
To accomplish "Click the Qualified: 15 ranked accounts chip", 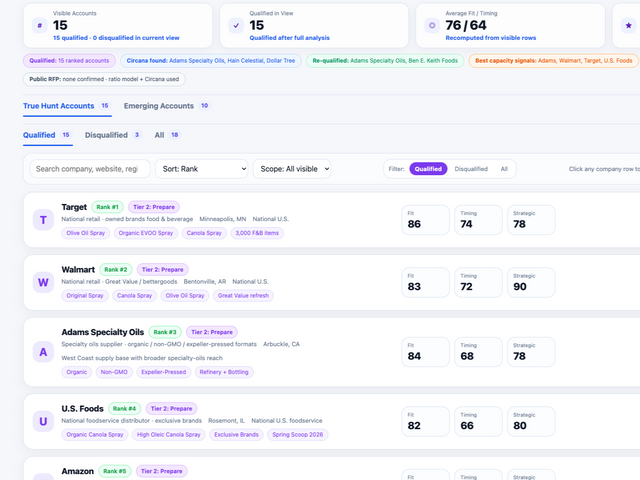I will coord(69,61).
